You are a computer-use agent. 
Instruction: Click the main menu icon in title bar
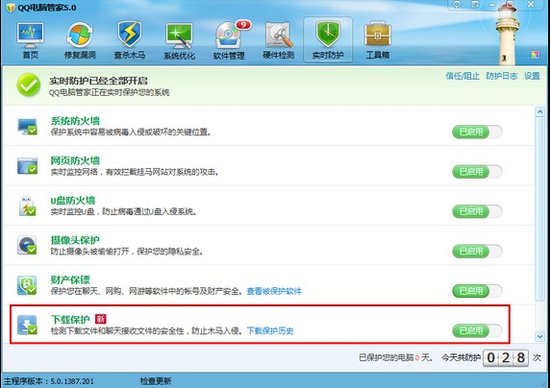pyautogui.click(x=475, y=4)
